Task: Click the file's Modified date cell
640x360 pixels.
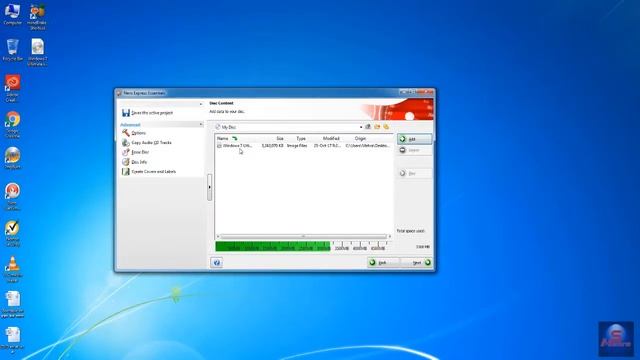Action: point(327,146)
